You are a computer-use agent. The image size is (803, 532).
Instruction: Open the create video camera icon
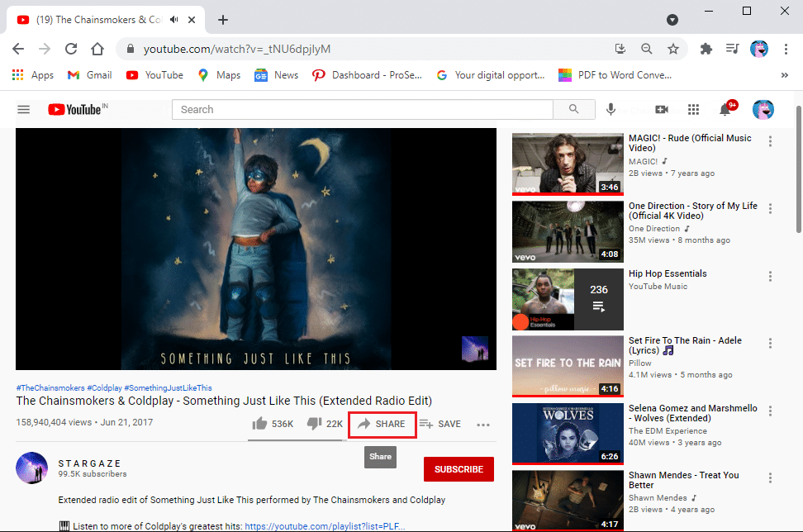click(x=661, y=110)
